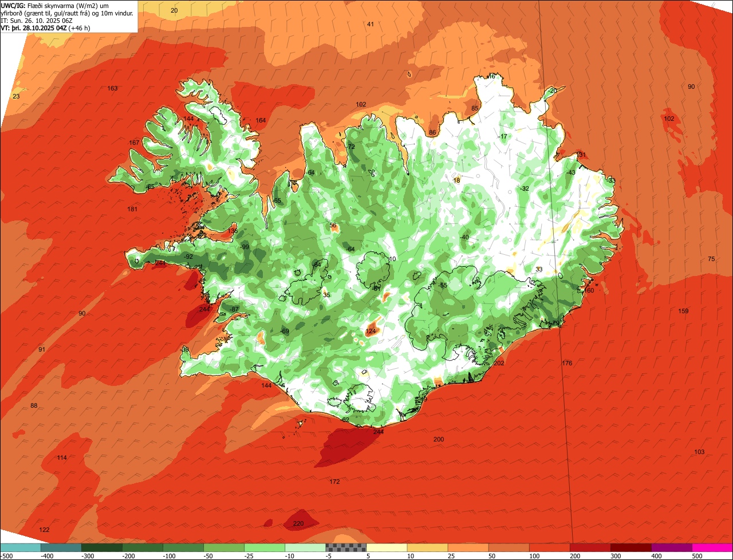
Task: Click the map value '172' over the southern sea
Action: 334,482
